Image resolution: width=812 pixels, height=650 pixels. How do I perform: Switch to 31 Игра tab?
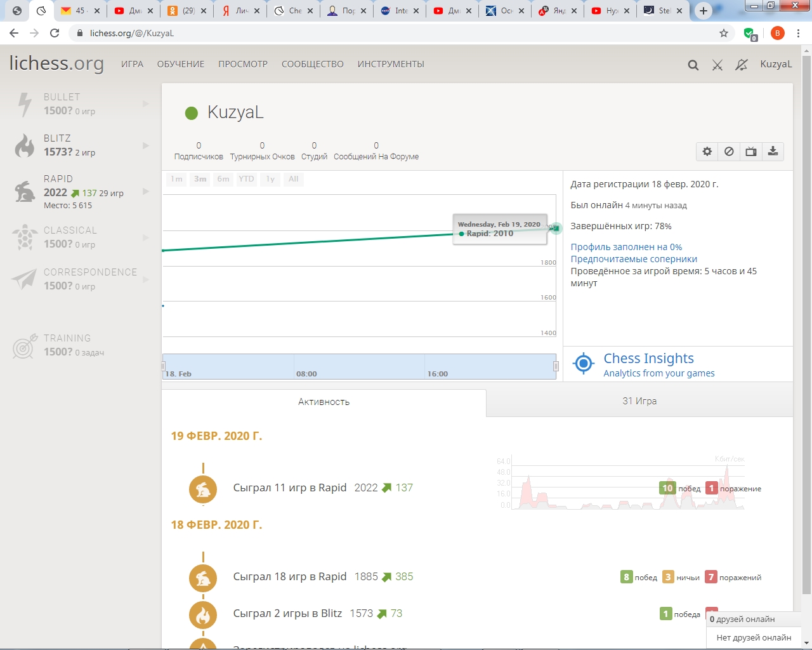[x=639, y=401]
